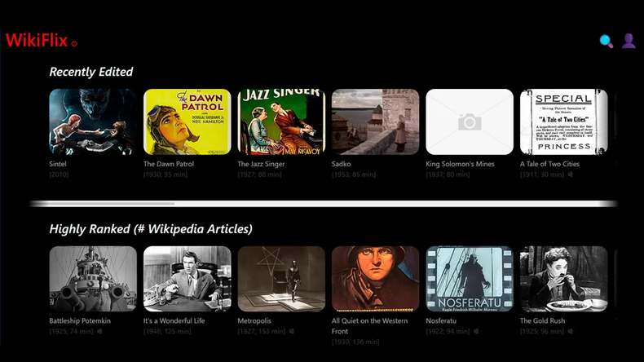This screenshot has height=362, width=644.
Task: Open the search magnifier icon
Action: (607, 41)
